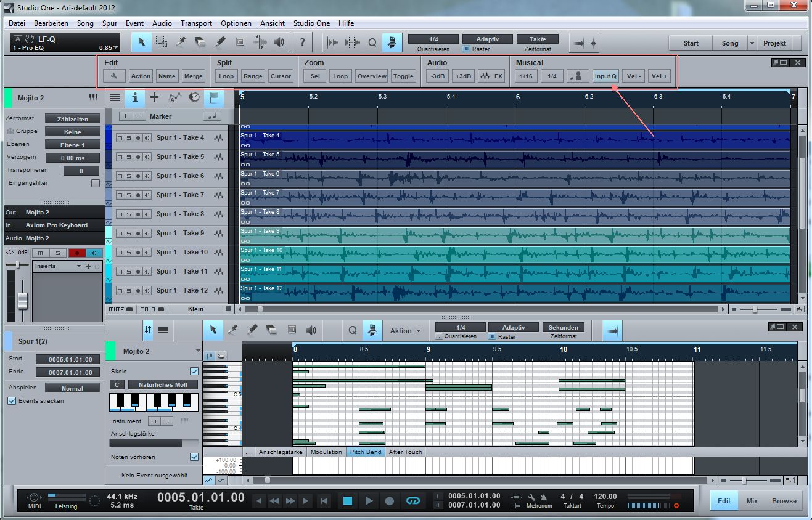Open the tempo track clock icon
Image resolution: width=812 pixels, height=520 pixels.
[194, 97]
